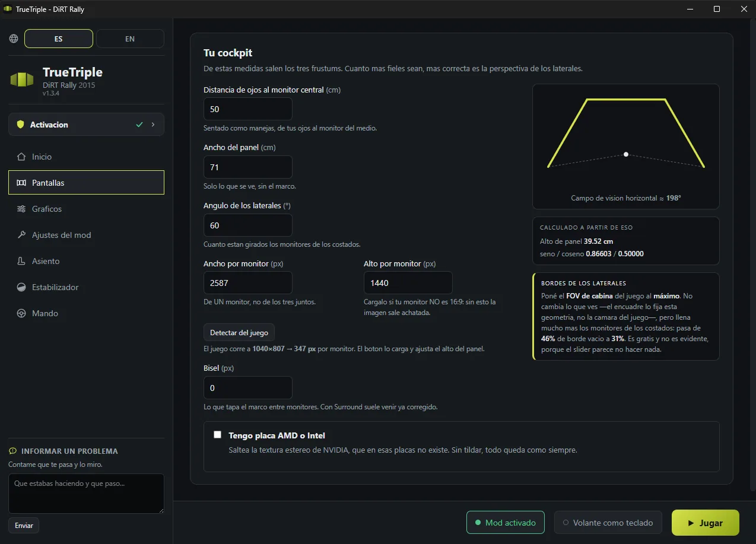The image size is (756, 544).
Task: Expand the Activacion chevron arrow
Action: click(153, 125)
